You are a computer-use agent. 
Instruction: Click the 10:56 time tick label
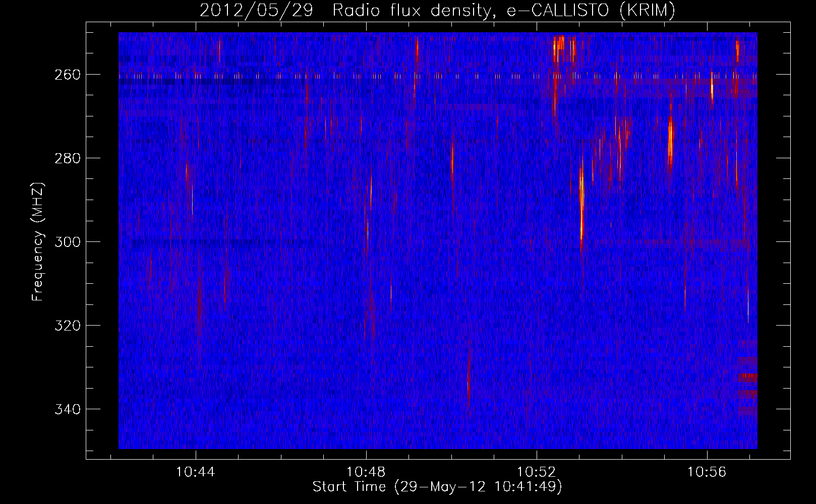tap(707, 472)
